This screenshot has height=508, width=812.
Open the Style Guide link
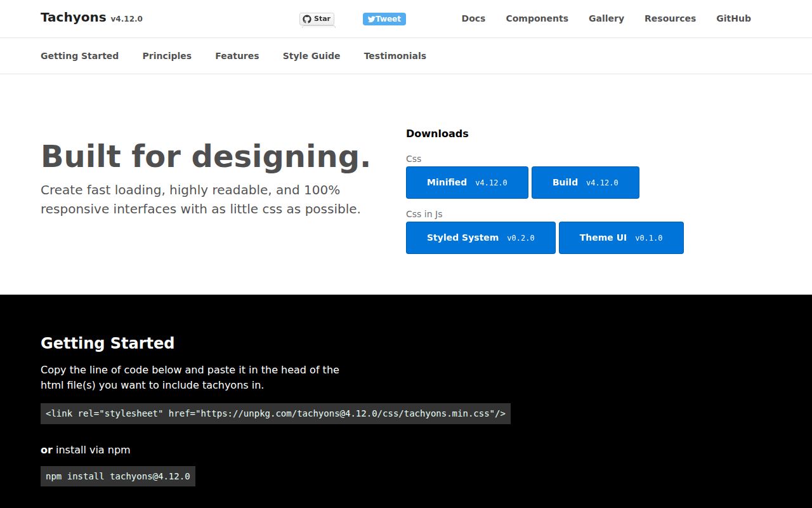(311, 56)
